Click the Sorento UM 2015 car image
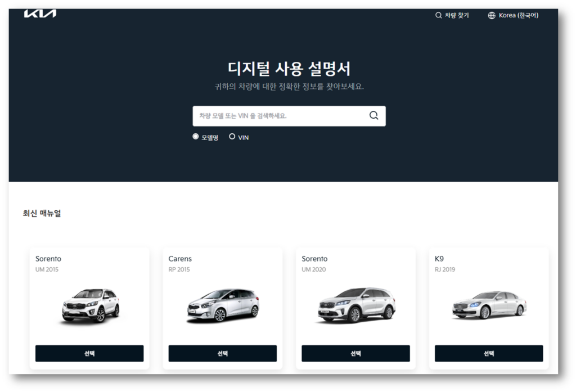Viewport: 576px width, 392px height. [x=91, y=306]
